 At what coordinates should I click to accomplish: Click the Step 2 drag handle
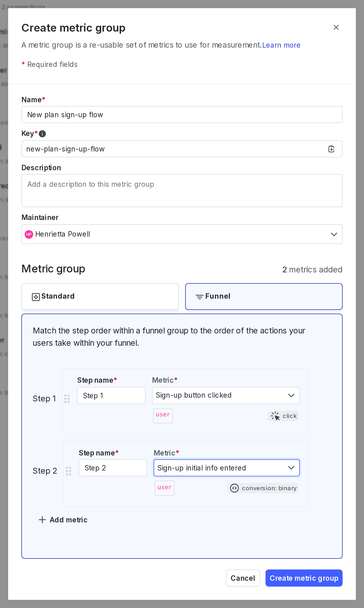coord(69,471)
